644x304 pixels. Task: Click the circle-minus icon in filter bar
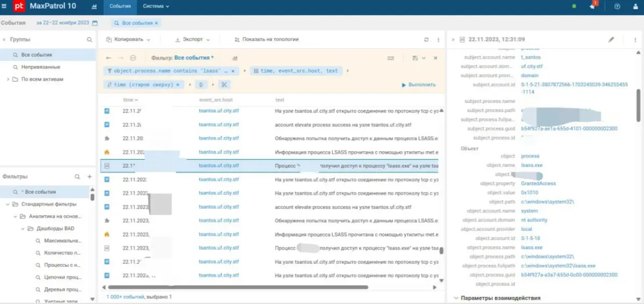pyautogui.click(x=133, y=58)
